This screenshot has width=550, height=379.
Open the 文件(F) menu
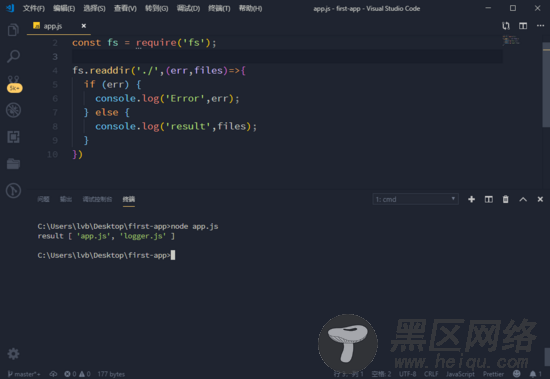[x=34, y=8]
